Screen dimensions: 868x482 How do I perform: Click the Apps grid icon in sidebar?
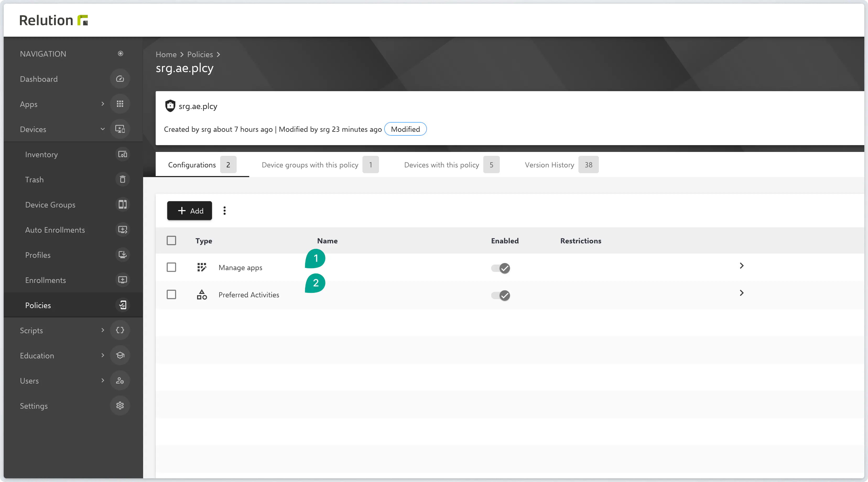pyautogui.click(x=120, y=104)
